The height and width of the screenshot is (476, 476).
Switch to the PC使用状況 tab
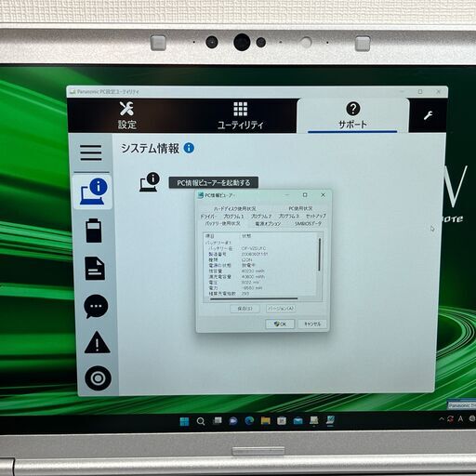point(300,208)
